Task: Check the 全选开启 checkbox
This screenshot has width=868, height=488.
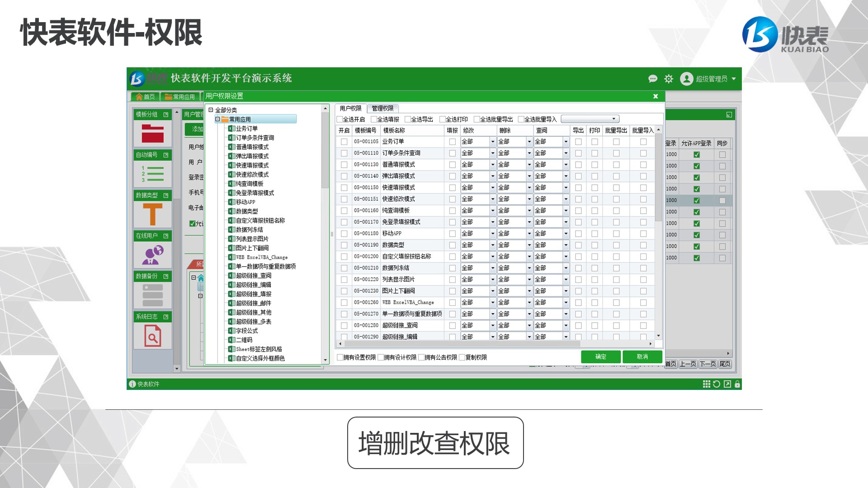Action: [340, 119]
